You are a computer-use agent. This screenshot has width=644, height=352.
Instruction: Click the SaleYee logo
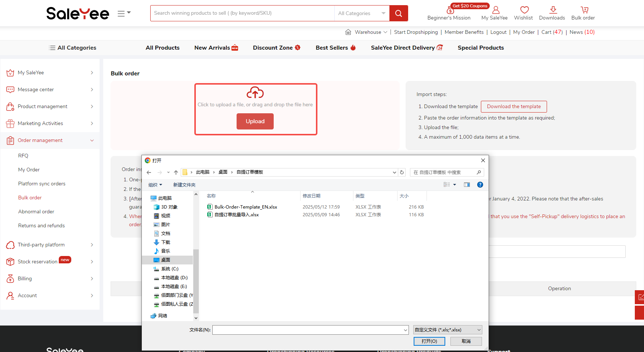[x=78, y=13]
